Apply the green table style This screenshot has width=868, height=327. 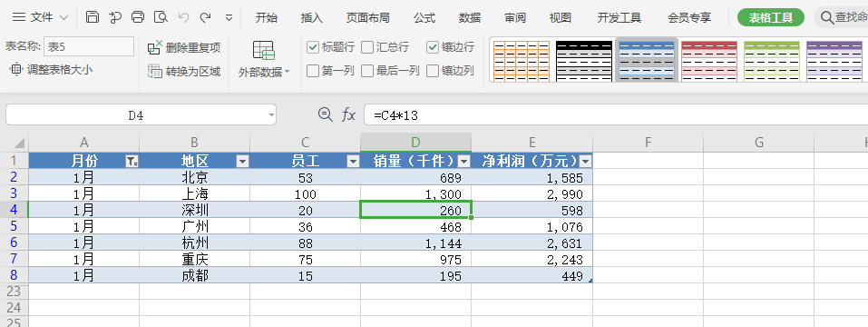tap(772, 61)
